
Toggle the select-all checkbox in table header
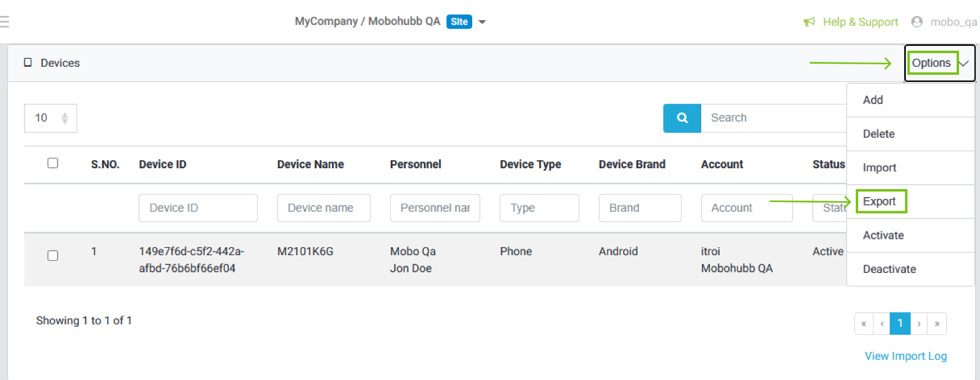click(x=53, y=163)
